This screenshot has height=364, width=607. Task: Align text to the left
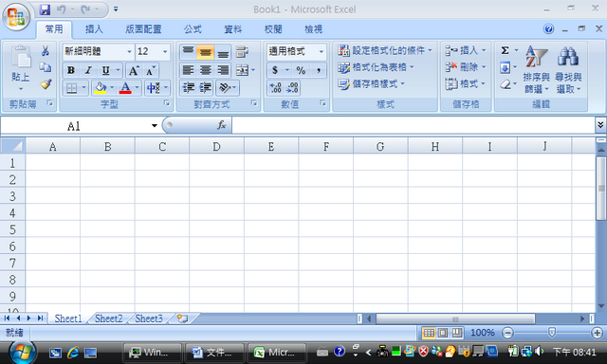pyautogui.click(x=188, y=70)
